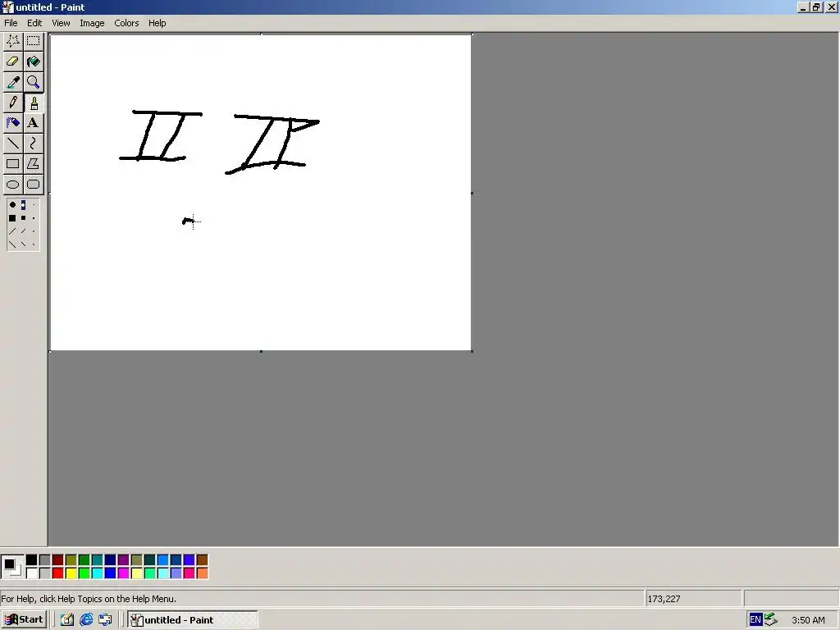Viewport: 840px width, 630px height.
Task: Select the magenta color swatch
Action: (123, 573)
